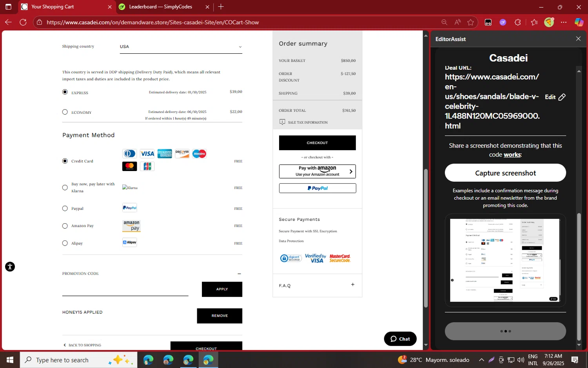This screenshot has width=588, height=368.
Task: Open the Chat support button
Action: pos(400,339)
